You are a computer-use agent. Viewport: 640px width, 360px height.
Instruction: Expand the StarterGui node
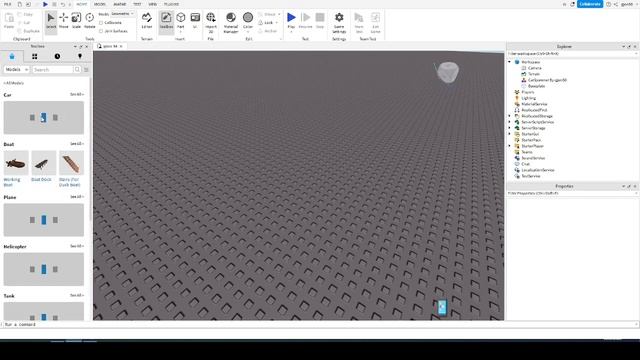[x=509, y=134]
